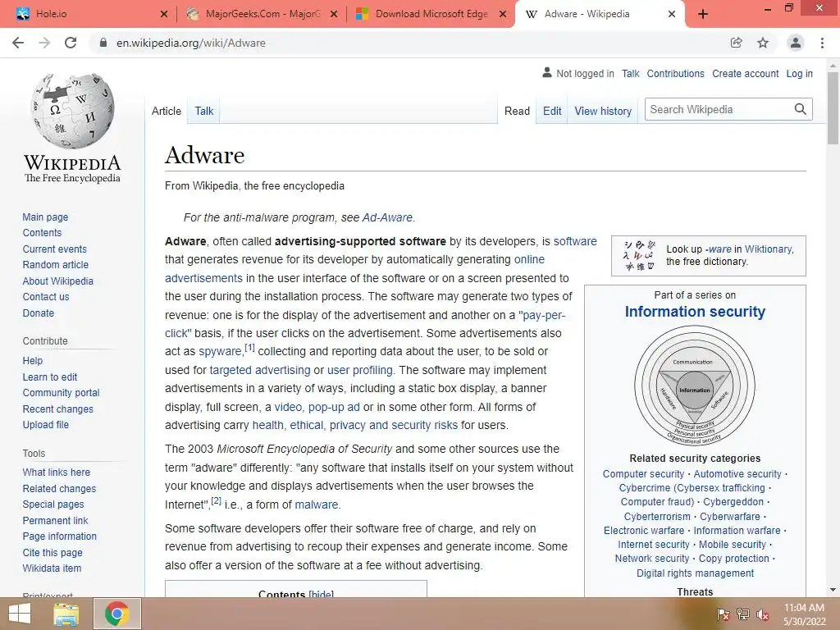Viewport: 840px width, 630px height.
Task: Select the Edit tab
Action: (x=552, y=111)
